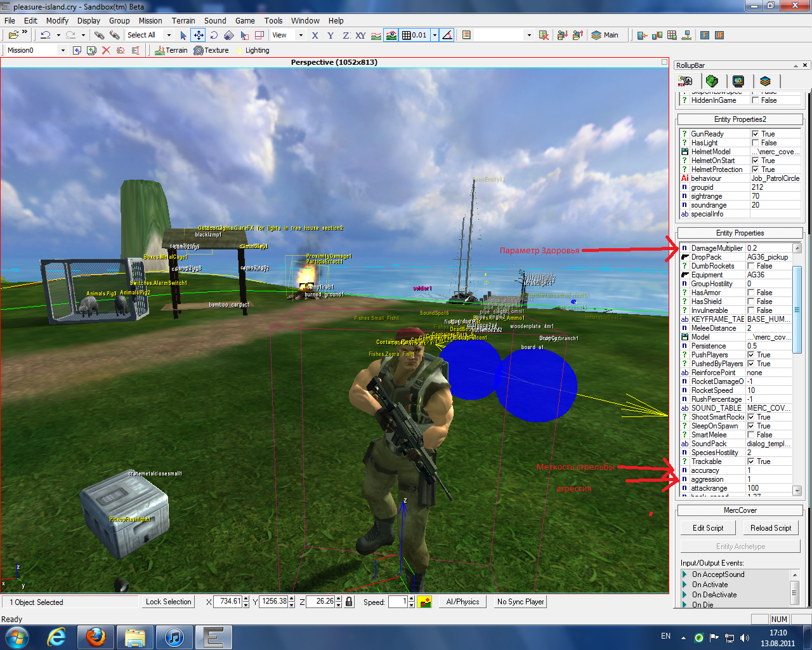Click the Add new mission icon
Image resolution: width=812 pixels, height=650 pixels.
pyautogui.click(x=77, y=50)
